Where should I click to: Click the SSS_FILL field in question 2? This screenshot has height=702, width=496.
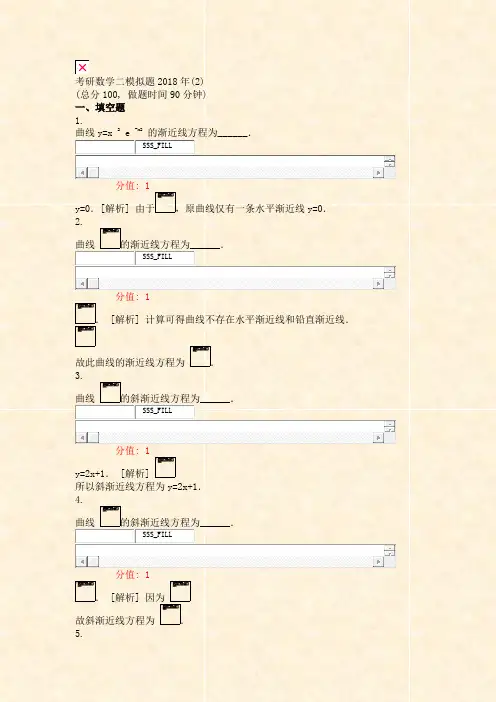(165, 258)
